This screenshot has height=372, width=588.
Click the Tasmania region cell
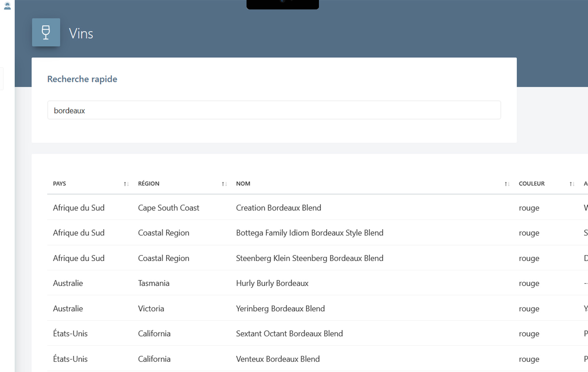click(154, 283)
